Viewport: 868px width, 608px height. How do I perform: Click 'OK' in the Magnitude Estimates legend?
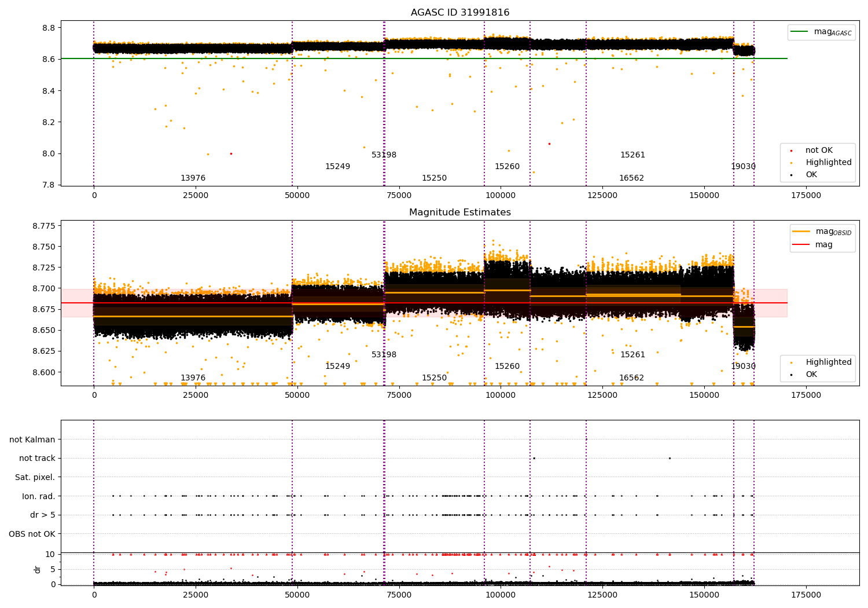[811, 375]
